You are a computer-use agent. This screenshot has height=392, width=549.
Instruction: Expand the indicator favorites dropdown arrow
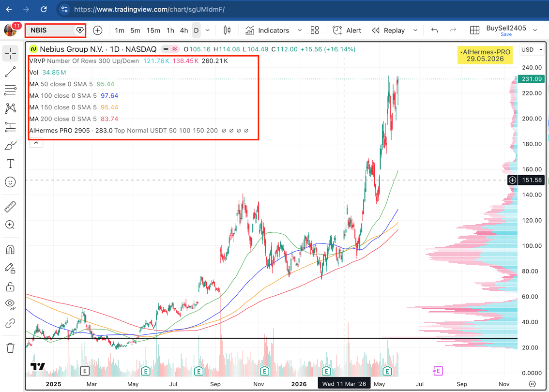[299, 30]
